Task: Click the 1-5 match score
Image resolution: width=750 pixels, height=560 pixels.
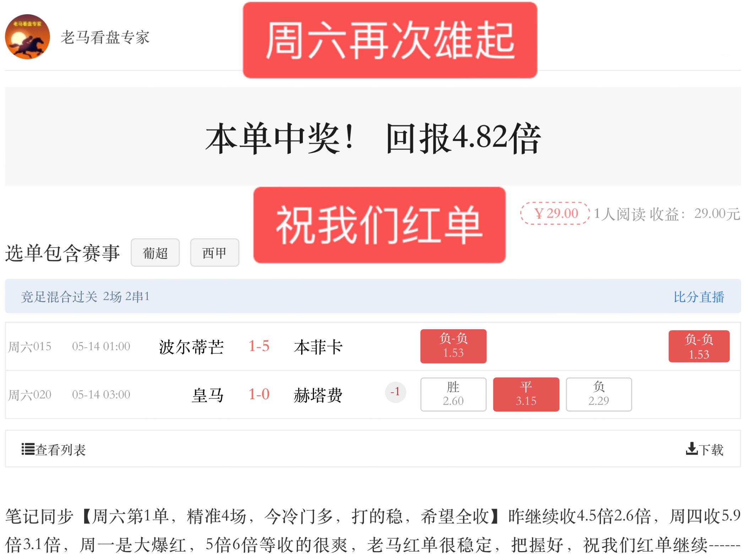Action: [259, 346]
